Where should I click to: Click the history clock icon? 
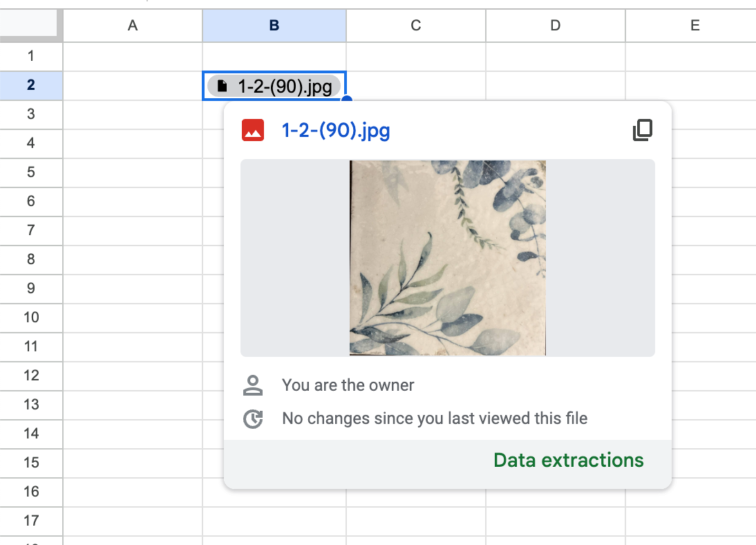click(254, 418)
